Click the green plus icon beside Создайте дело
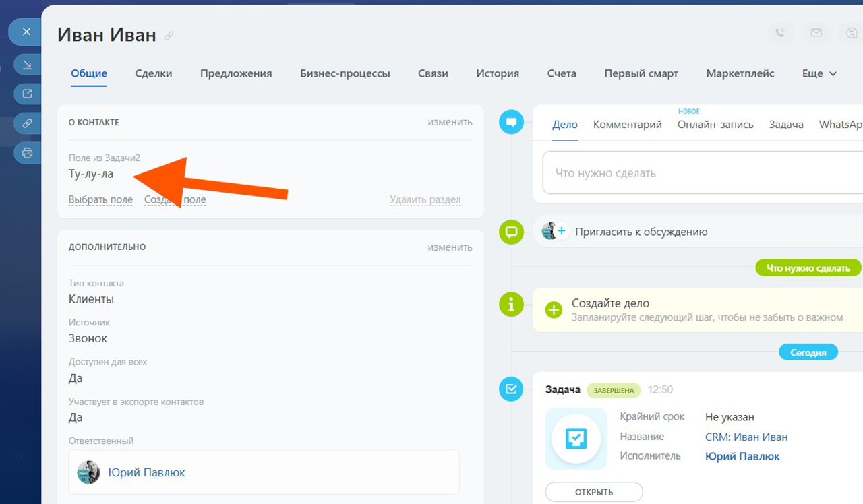This screenshot has height=504, width=863. (554, 310)
